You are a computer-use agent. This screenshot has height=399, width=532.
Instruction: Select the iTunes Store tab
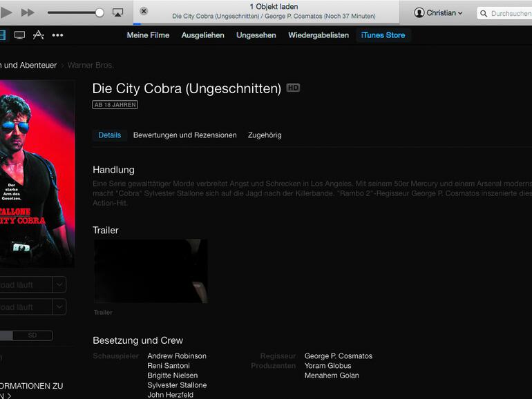[383, 35]
